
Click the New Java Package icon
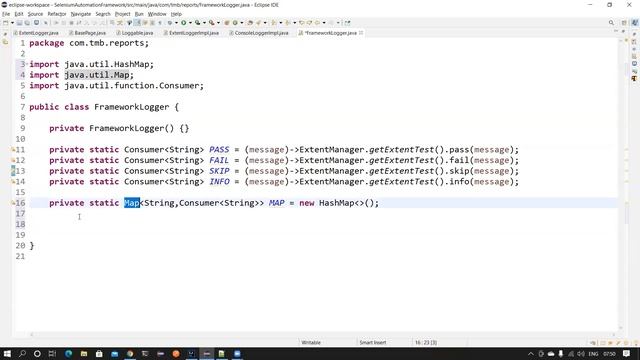tap(227, 23)
